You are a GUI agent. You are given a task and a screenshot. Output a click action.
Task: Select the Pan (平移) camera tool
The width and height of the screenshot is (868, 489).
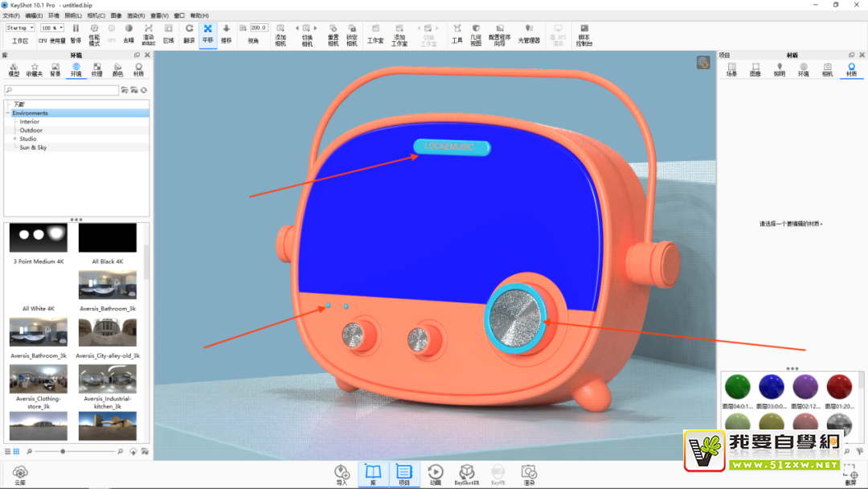coord(208,32)
